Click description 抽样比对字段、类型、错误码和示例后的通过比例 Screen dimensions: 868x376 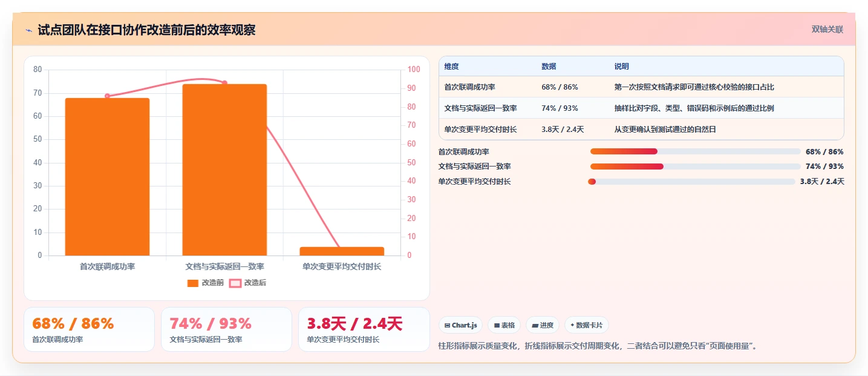pyautogui.click(x=694, y=108)
